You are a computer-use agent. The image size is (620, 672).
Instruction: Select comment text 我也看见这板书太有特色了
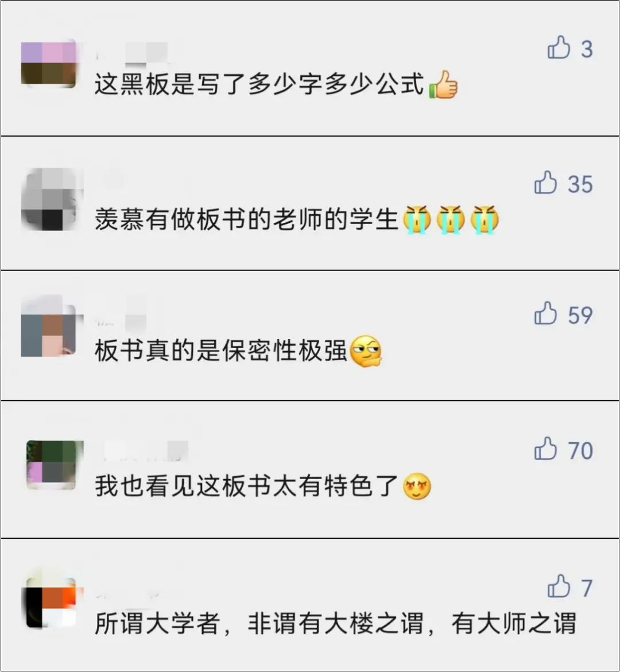click(246, 486)
